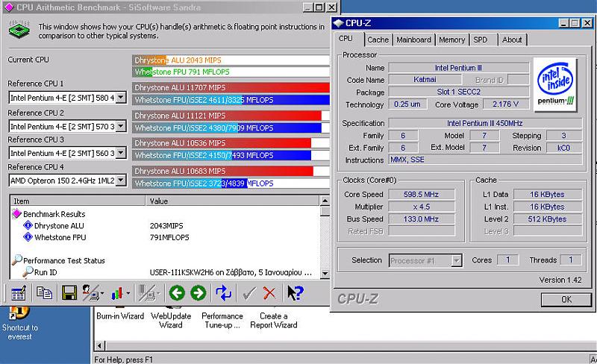Click the results list scroll-down arrow
The image size is (597, 364).
(x=325, y=274)
